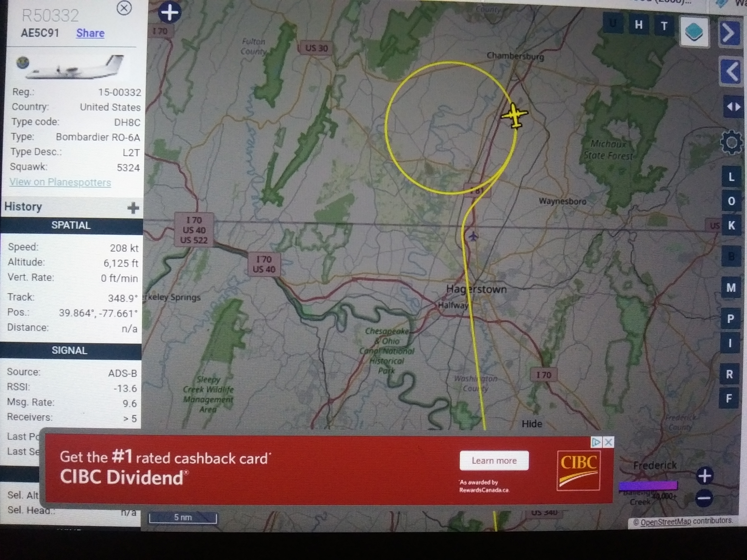747x560 pixels.
Task: Toggle the T map button
Action: [664, 26]
